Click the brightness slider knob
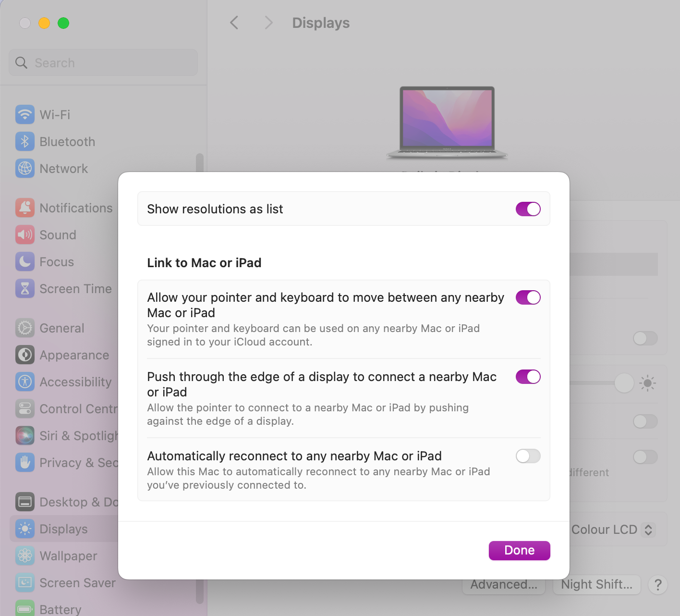Screen dimensions: 680x616 (624, 383)
